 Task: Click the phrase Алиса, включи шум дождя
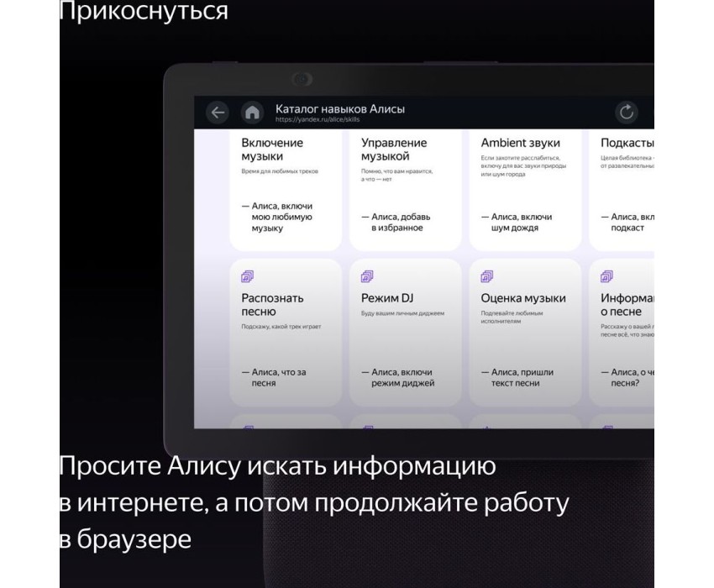click(x=517, y=223)
